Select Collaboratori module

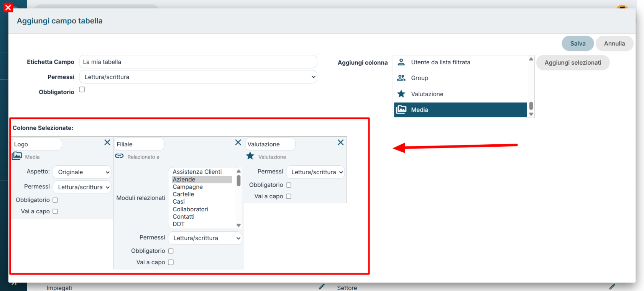pos(202,209)
